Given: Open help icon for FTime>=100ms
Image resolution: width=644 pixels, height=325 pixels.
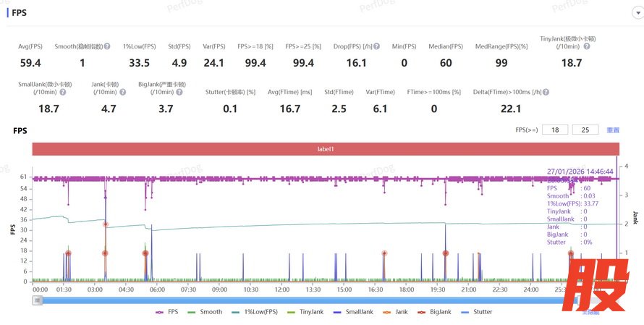Looking at the screenshot, I should coord(464,93).
